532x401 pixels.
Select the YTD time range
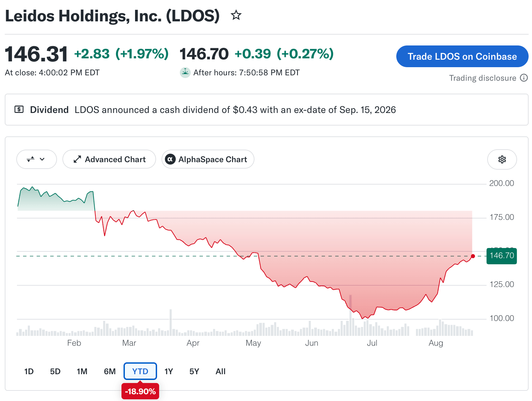[140, 371]
